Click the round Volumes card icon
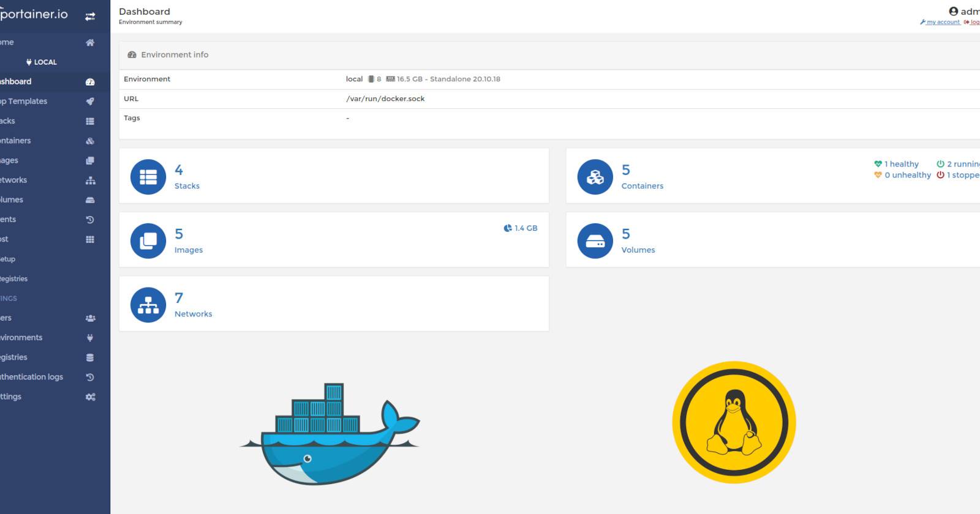This screenshot has width=980, height=514. pos(595,241)
